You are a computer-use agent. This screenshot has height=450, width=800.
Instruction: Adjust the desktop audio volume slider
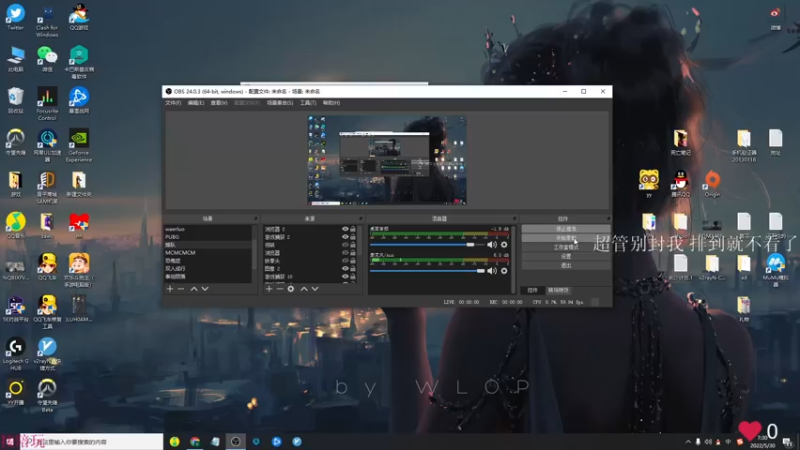point(470,244)
